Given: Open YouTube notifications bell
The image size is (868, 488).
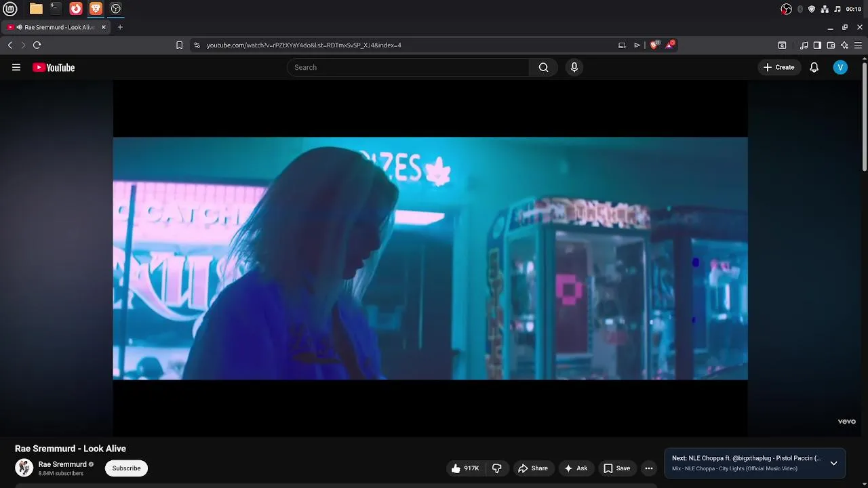Looking at the screenshot, I should click(814, 67).
